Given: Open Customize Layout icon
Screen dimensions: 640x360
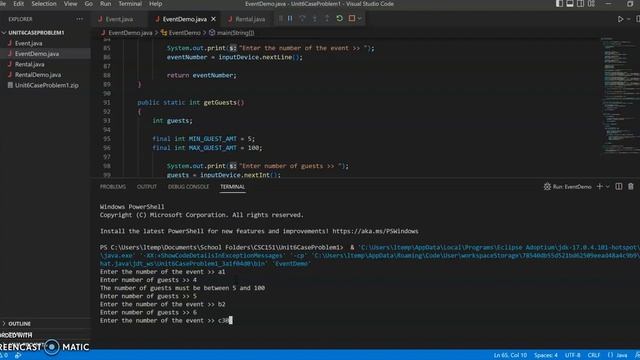Looking at the screenshot, I should pos(591,4).
